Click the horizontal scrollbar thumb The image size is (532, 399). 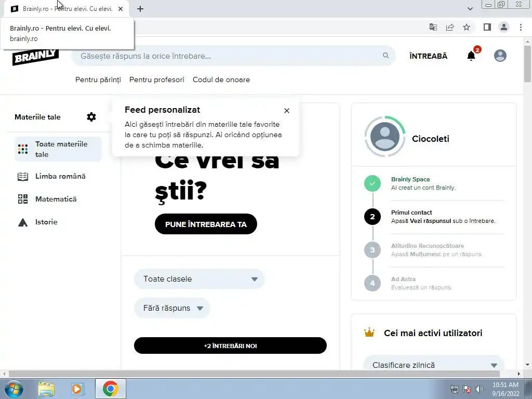click(x=254, y=374)
